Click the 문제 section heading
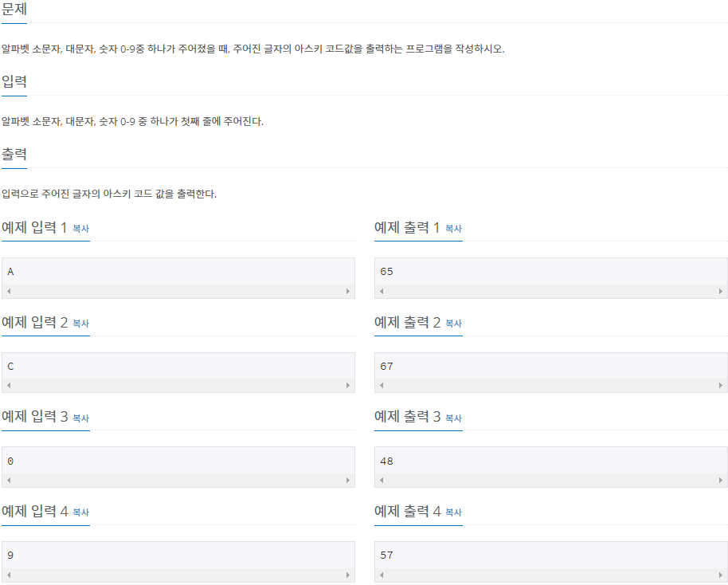 coord(14,9)
